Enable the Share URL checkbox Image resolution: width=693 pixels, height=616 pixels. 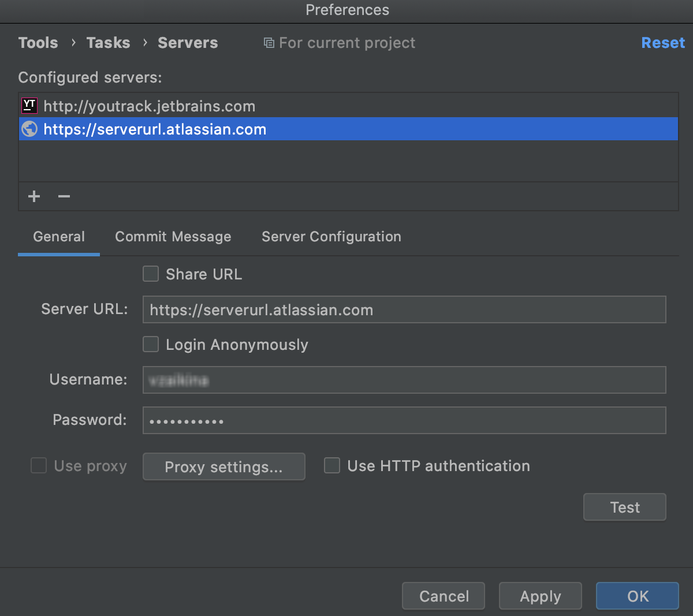click(151, 274)
